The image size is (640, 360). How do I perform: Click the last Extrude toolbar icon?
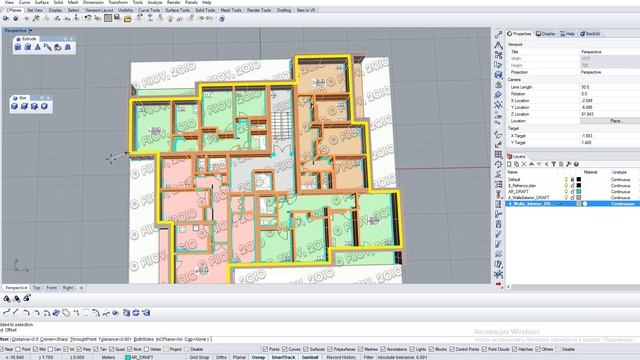68,47
